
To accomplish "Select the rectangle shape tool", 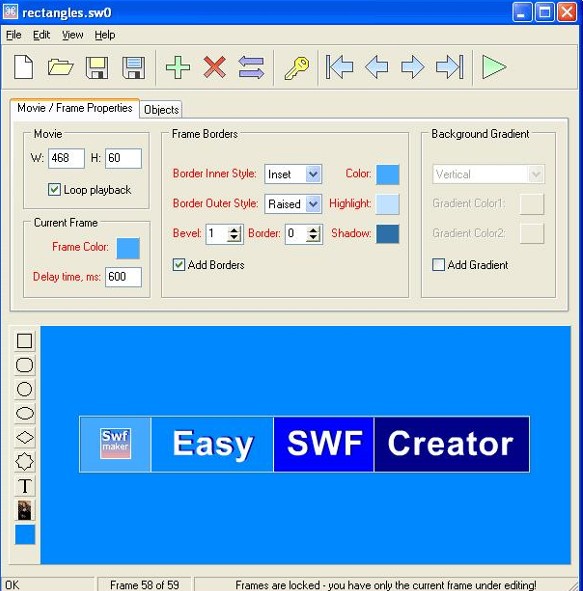I will tap(24, 341).
